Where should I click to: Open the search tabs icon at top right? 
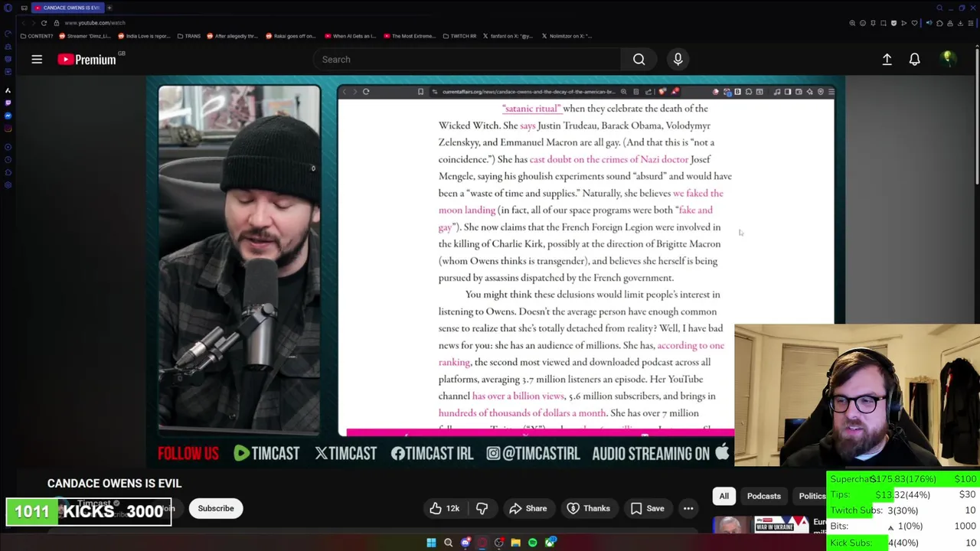[939, 8]
